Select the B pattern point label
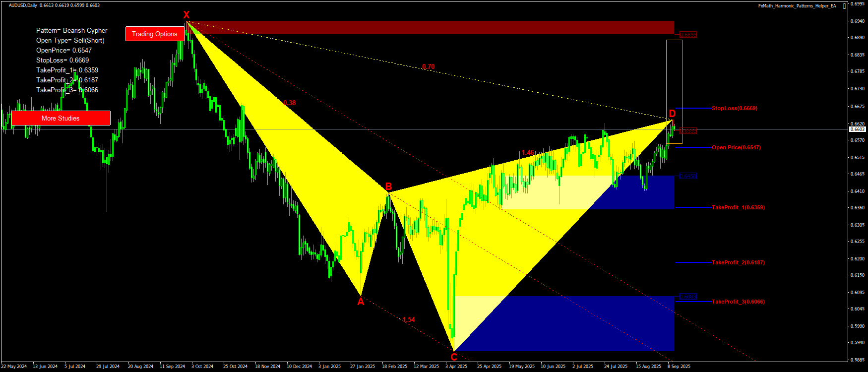Image resolution: width=868 pixels, height=372 pixels. (x=389, y=186)
